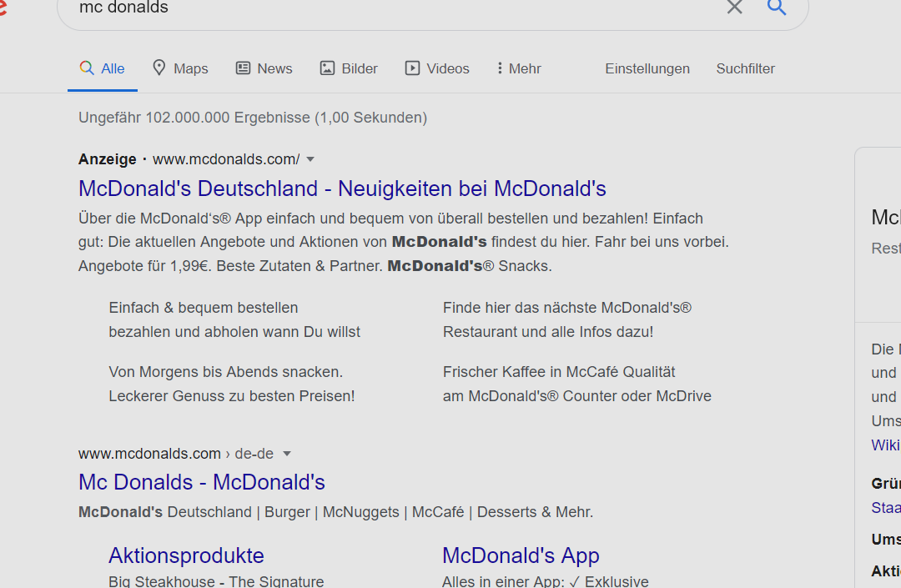
Task: Open the Aktionsprodukte sitelink
Action: pos(186,555)
